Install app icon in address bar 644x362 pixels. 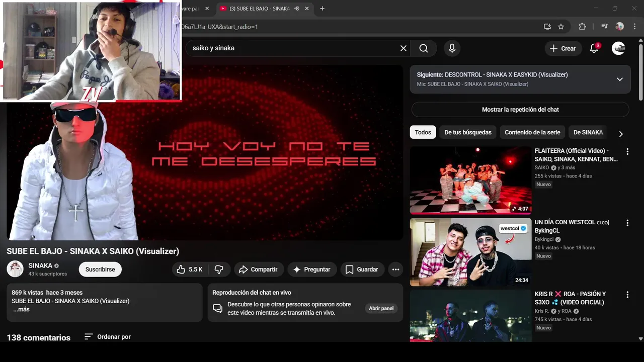[x=547, y=27]
